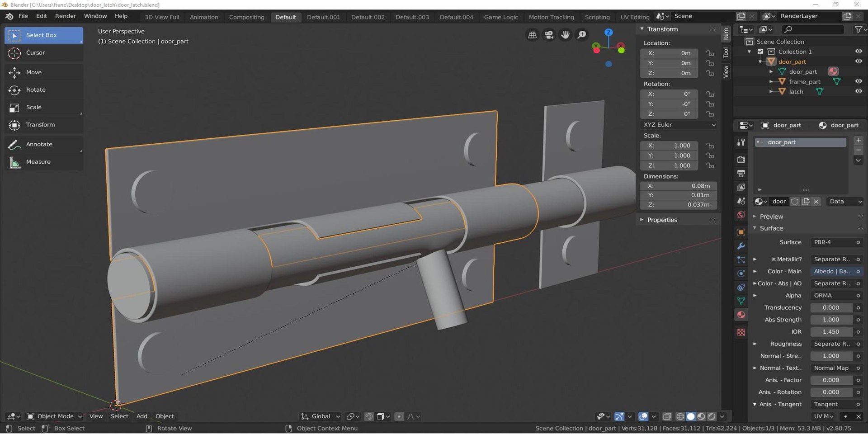Pick the Scale tool
Image resolution: width=868 pixels, height=434 pixels.
[44, 108]
